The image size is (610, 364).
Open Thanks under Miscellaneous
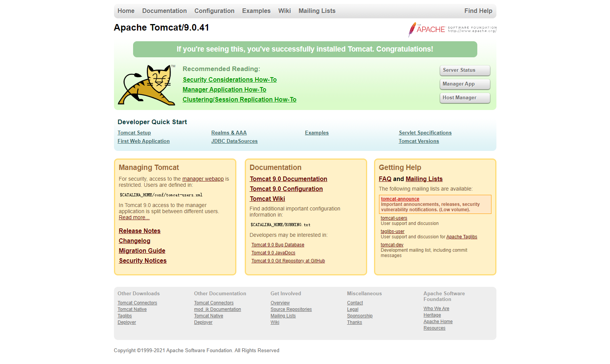[355, 322]
